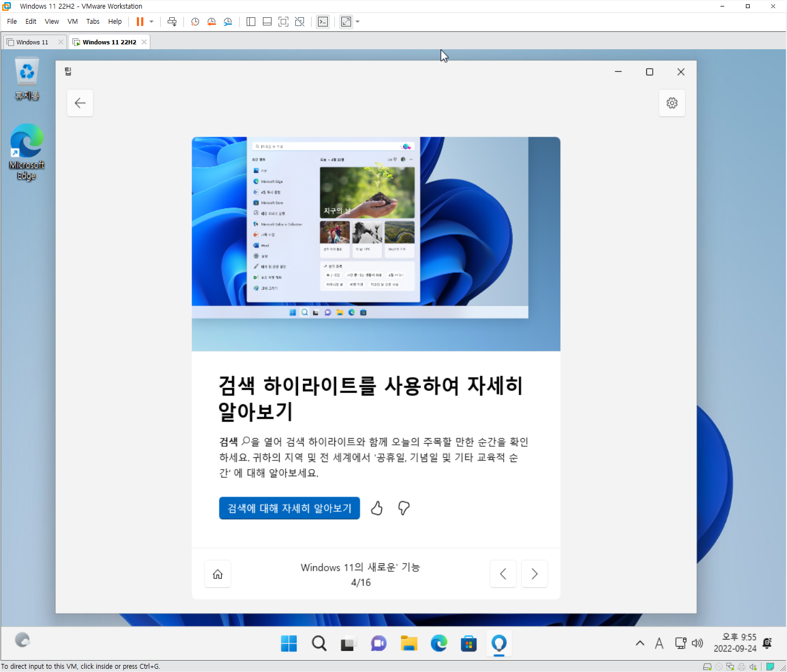Open the console view
The height and width of the screenshot is (672, 787).
pos(322,22)
